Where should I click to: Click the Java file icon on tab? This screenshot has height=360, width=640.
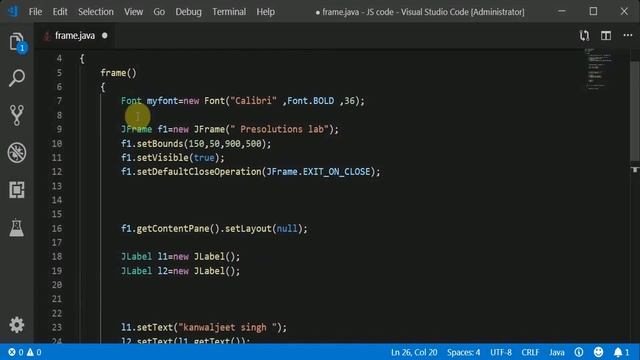(x=47, y=36)
